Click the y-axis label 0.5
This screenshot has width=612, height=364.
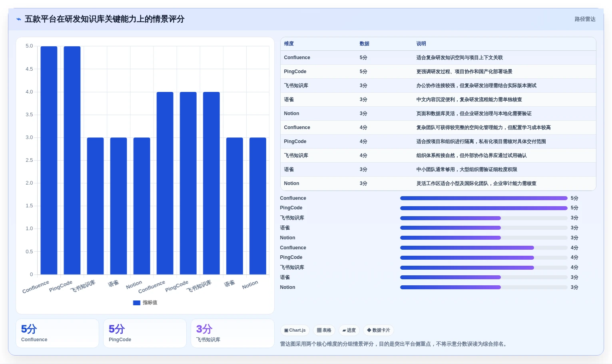[x=29, y=252]
